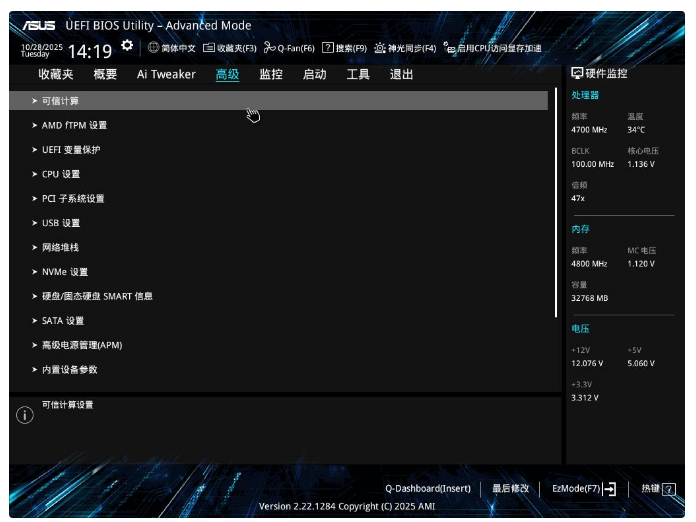Click the settings gear icon beside clock
Viewport: 696px width, 522px height.
[x=127, y=45]
